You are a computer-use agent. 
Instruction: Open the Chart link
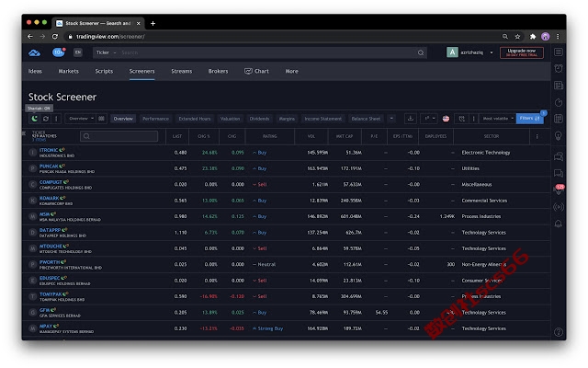click(256, 71)
